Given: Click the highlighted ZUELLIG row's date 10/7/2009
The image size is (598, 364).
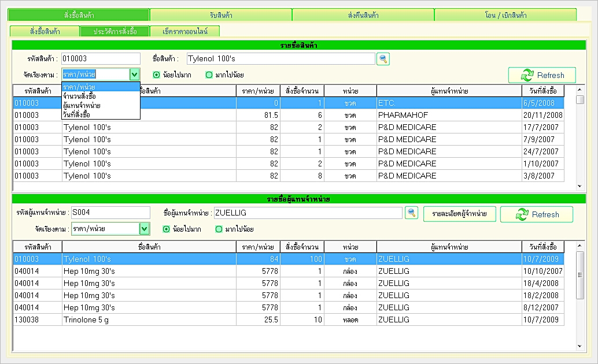Looking at the screenshot, I should 542,259.
